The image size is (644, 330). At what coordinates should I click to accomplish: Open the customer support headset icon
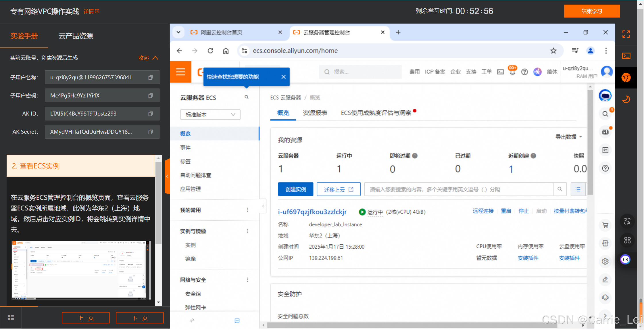605,298
